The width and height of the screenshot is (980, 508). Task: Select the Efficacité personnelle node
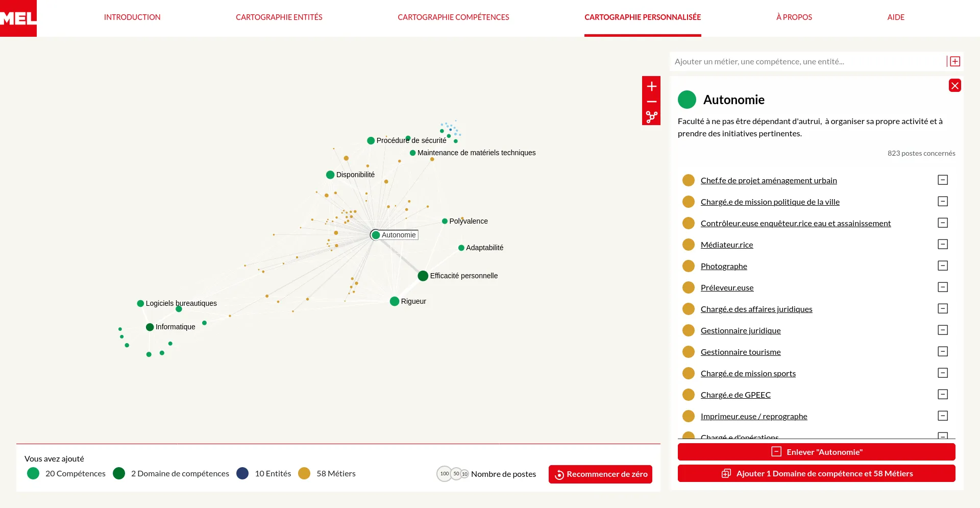click(423, 276)
